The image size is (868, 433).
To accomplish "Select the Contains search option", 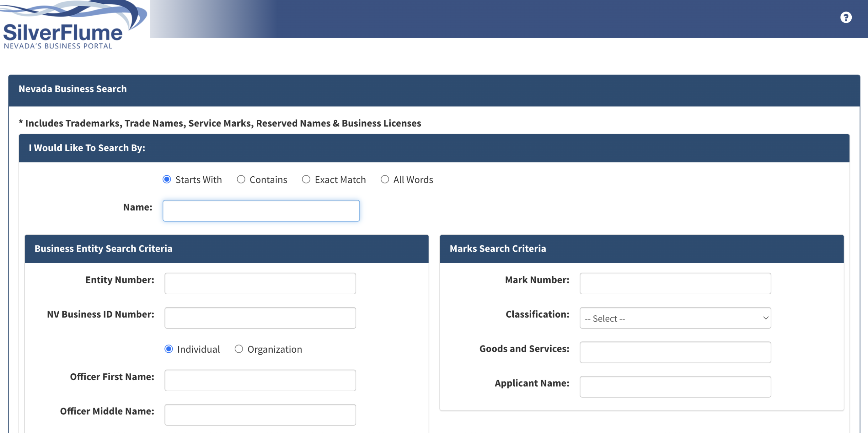I will (x=241, y=179).
